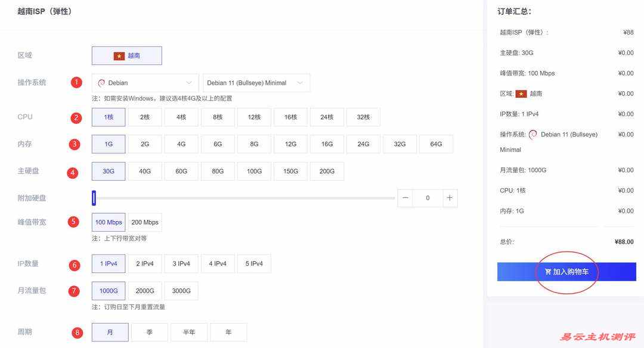
Task: Click the shopping cart icon on 加入购物车
Action: [548, 272]
